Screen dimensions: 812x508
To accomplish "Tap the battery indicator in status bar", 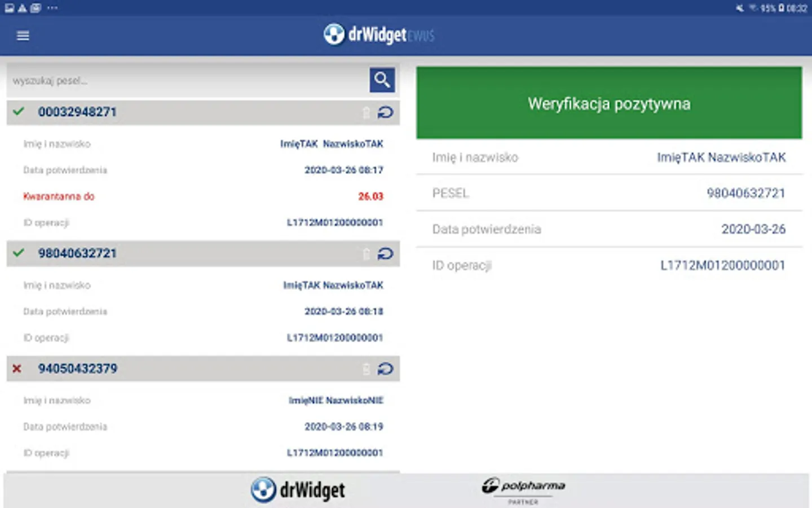I will [782, 8].
